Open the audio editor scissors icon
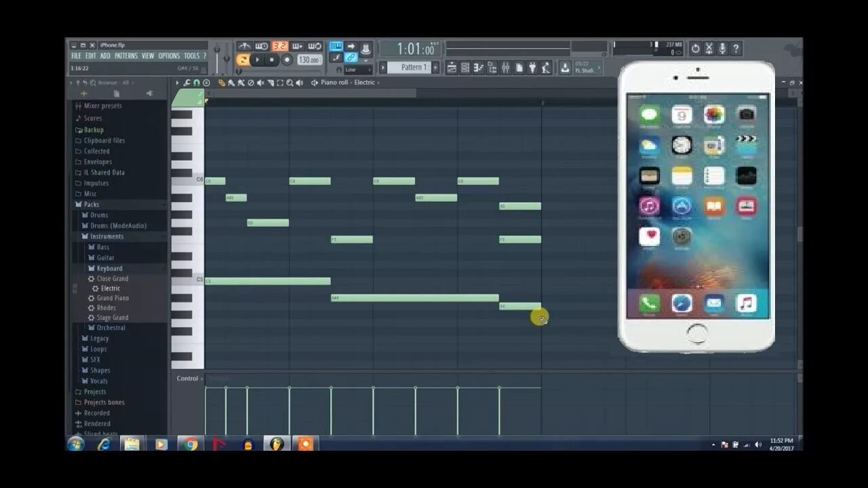 [x=709, y=48]
